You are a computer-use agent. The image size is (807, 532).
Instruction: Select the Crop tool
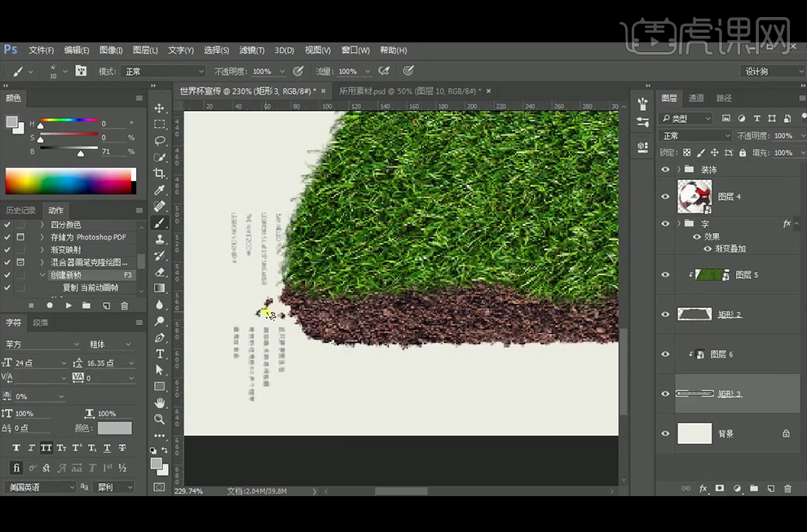coord(160,174)
